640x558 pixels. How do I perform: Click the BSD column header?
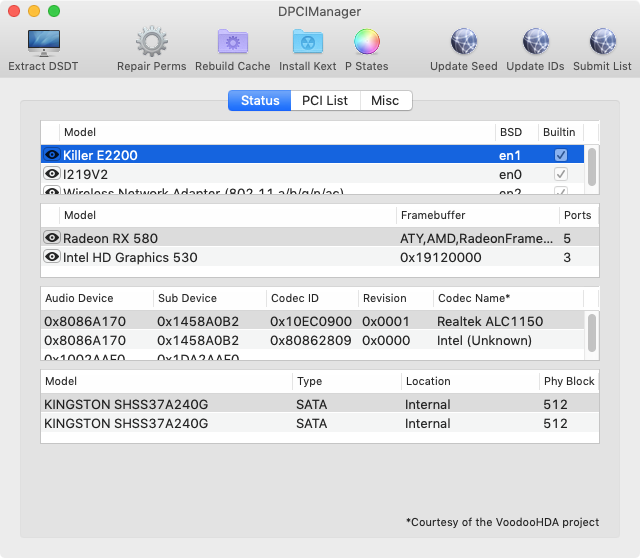[x=517, y=132]
